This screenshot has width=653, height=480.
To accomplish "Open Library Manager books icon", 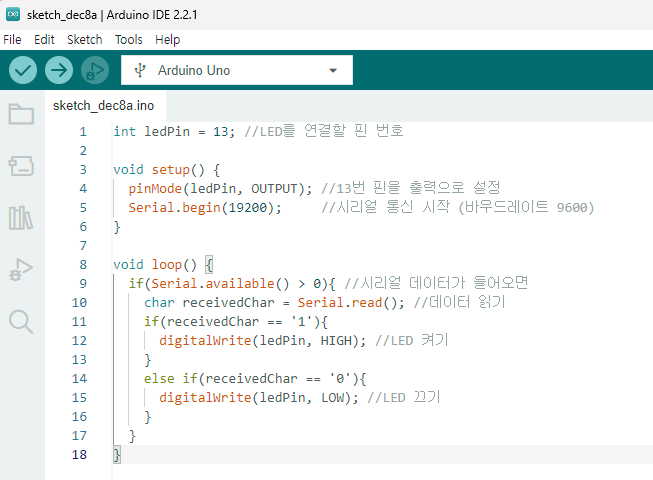I will pyautogui.click(x=21, y=218).
